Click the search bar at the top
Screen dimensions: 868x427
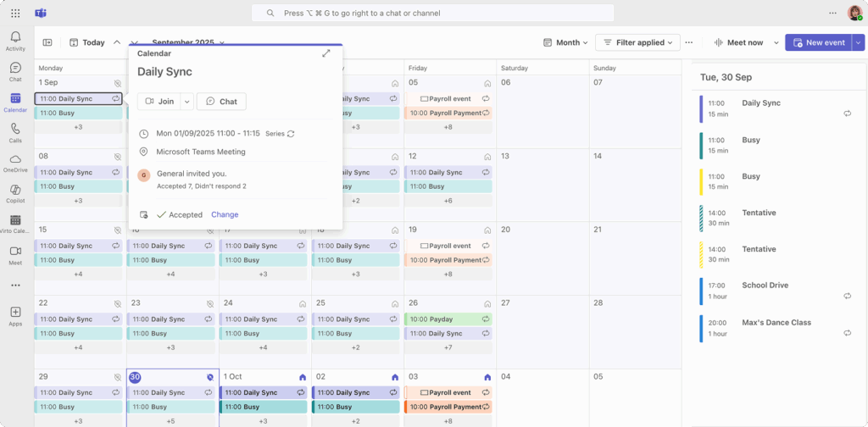(x=432, y=14)
